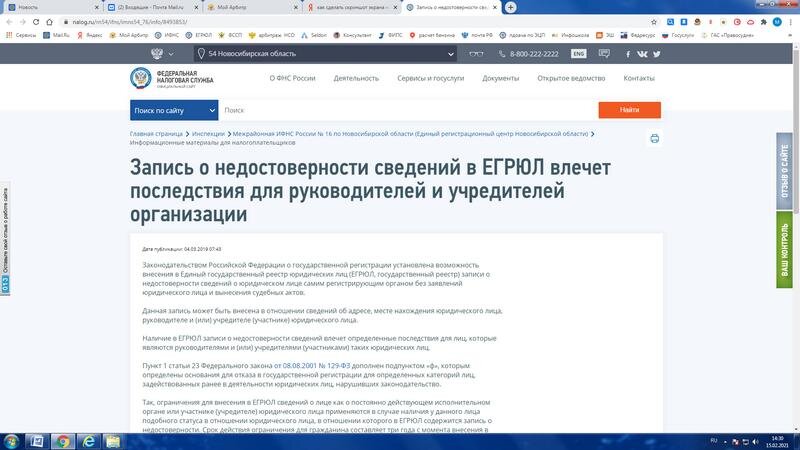The height and width of the screenshot is (450, 800).
Task: Open Internet Explorer from the taskbar
Action: click(x=88, y=441)
